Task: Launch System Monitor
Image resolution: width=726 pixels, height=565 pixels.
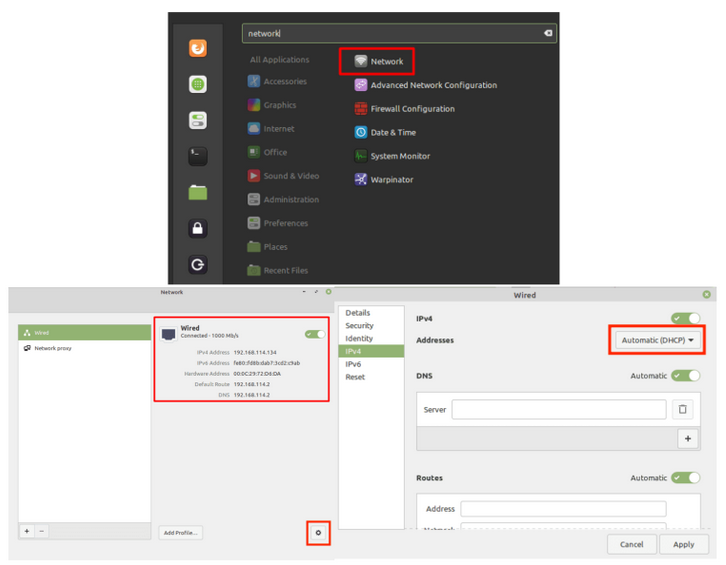Action: (392, 156)
